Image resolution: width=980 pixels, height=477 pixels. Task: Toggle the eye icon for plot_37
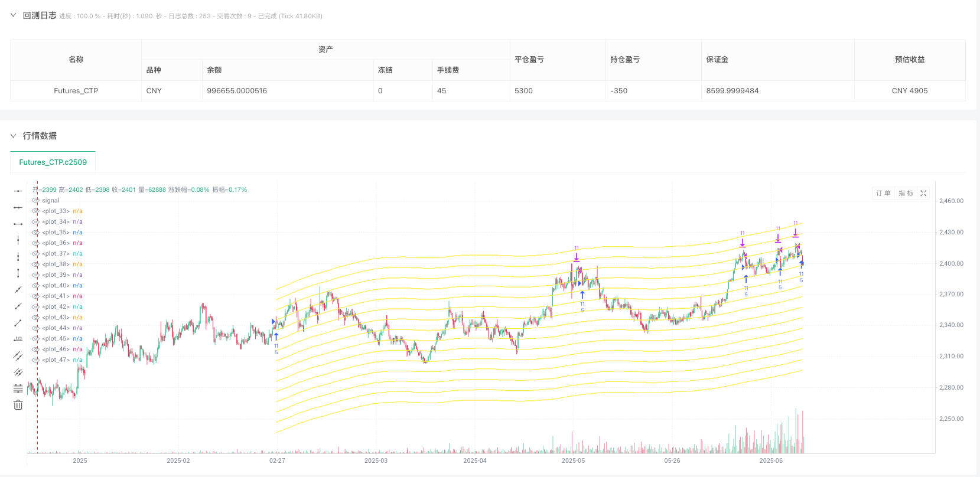35,254
